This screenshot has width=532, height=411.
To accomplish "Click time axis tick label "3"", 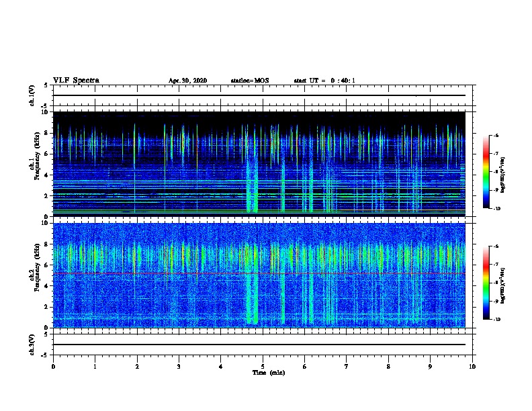I will [x=179, y=367].
